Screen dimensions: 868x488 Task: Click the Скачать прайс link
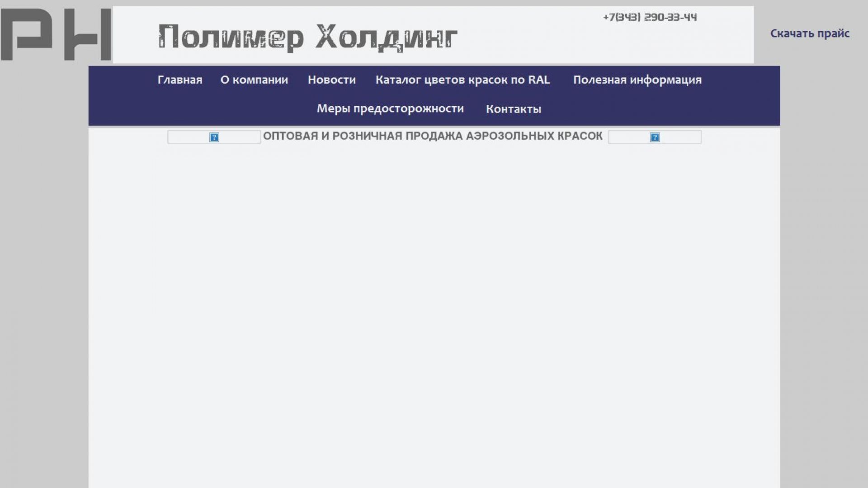click(810, 33)
